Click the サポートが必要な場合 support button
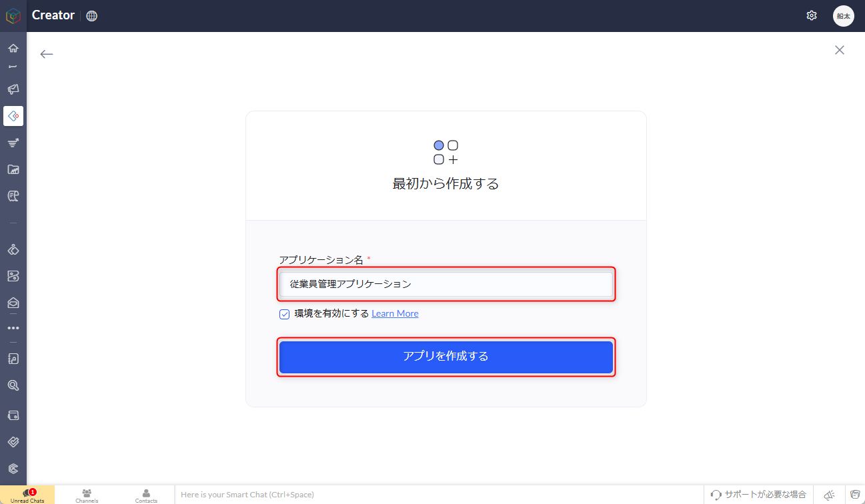This screenshot has height=504, width=865. point(758,495)
